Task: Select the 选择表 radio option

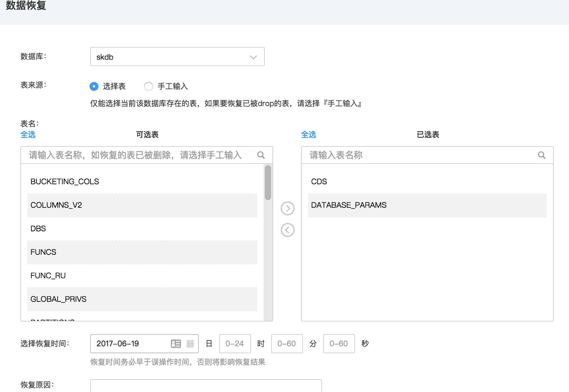Action: (94, 86)
